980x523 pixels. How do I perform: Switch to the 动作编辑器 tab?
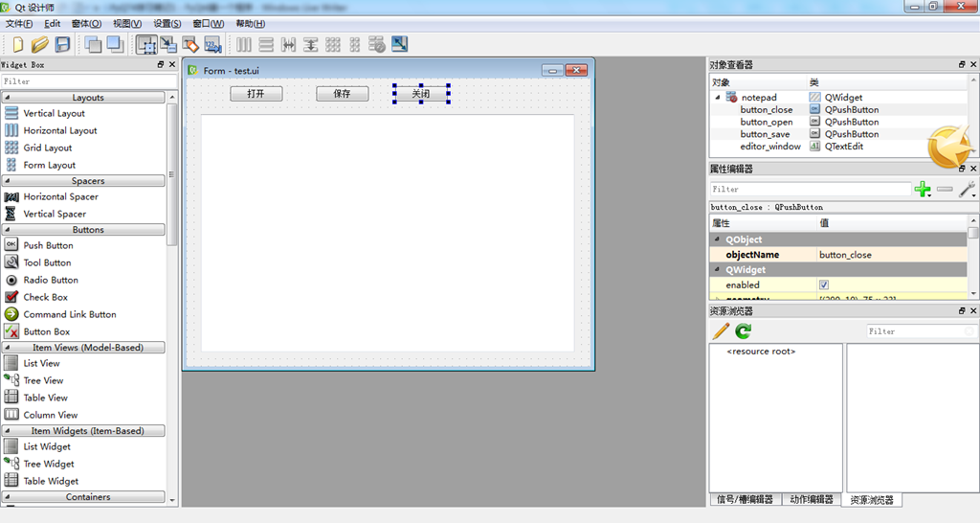click(x=812, y=499)
